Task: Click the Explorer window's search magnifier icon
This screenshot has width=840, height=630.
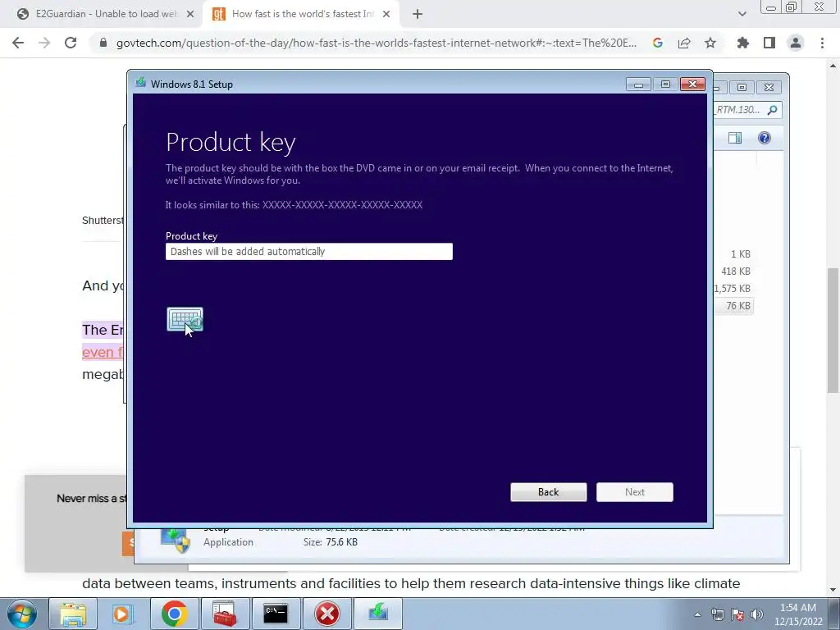Action: [772, 110]
